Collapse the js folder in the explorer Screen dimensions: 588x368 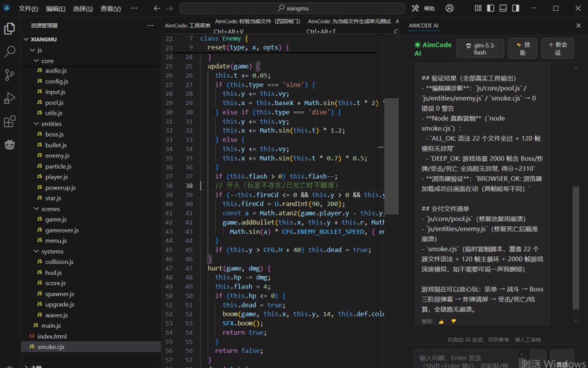pyautogui.click(x=40, y=50)
